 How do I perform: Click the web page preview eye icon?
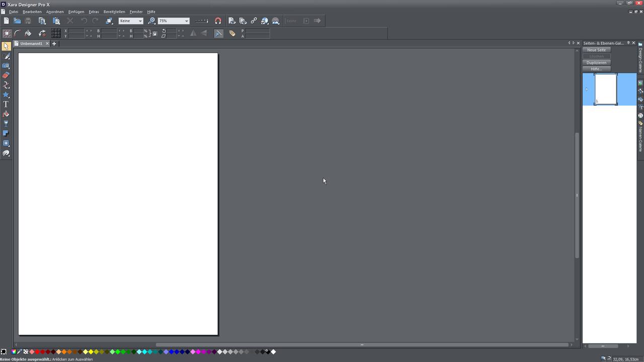tap(232, 21)
